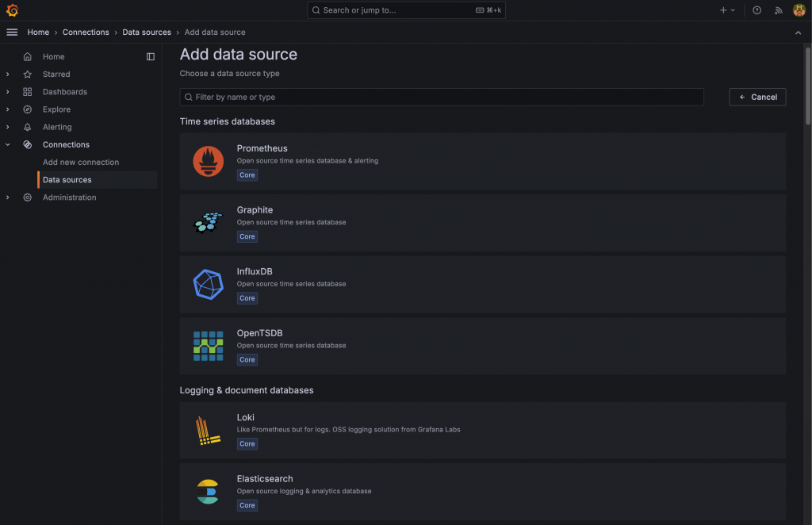Click the Loki logo icon

[x=209, y=431]
